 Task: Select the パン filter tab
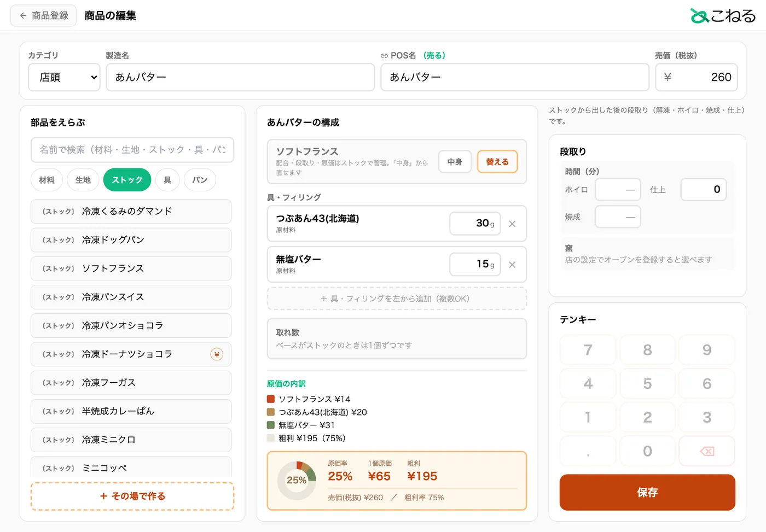pyautogui.click(x=200, y=180)
